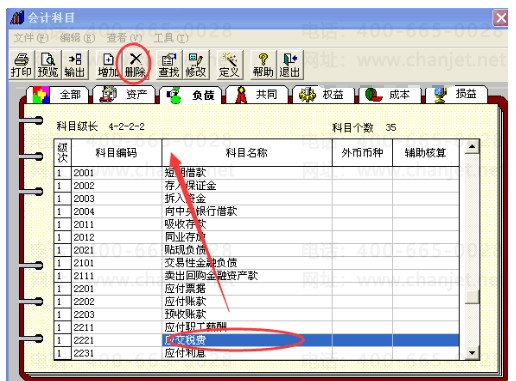The height and width of the screenshot is (381, 516).
Task: Click the scrollbar down arrow in table
Action: (x=472, y=353)
